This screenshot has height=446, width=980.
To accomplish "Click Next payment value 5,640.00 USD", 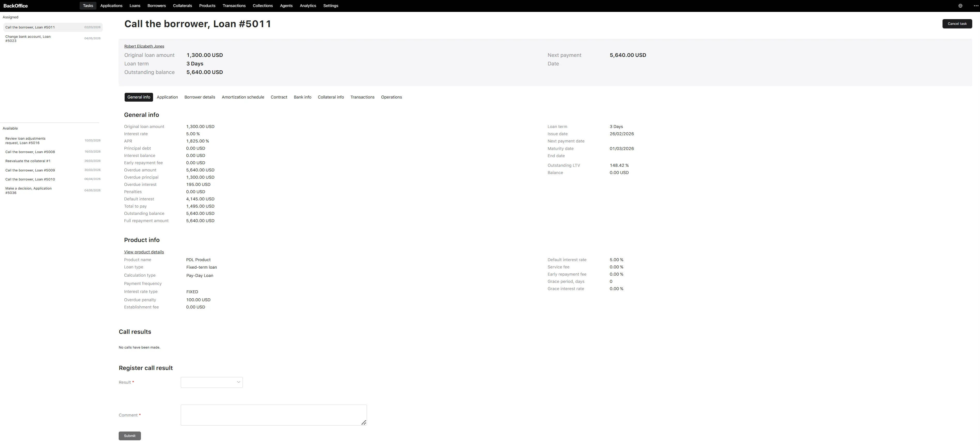I will (x=628, y=55).
